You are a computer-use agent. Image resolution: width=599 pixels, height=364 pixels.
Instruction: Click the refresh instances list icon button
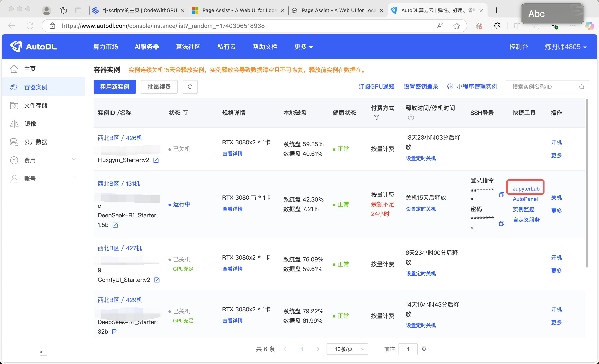190,87
